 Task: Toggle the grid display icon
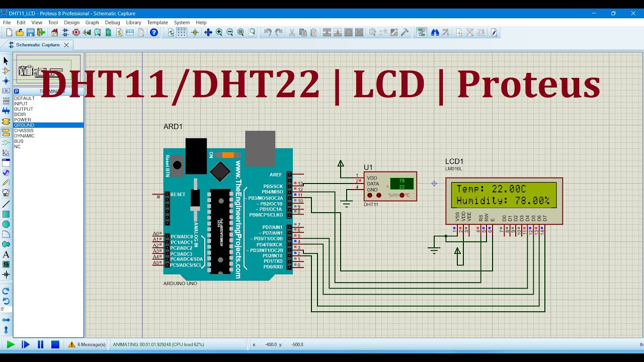tap(182, 32)
